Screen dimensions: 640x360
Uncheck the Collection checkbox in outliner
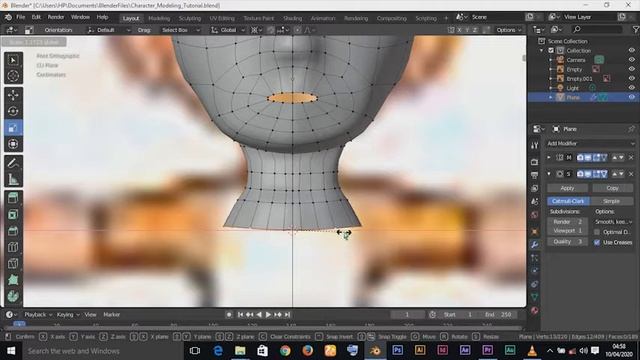tap(551, 51)
